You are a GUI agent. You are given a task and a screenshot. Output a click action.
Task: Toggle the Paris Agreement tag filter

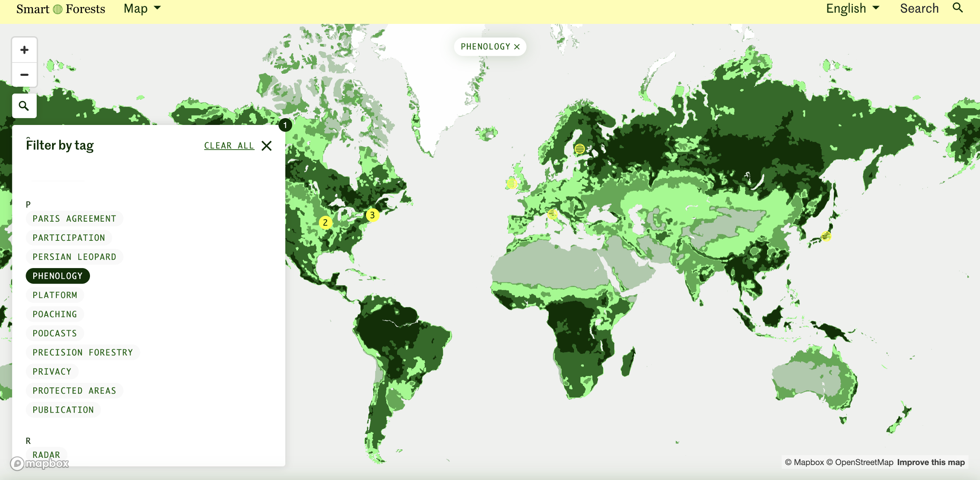(x=74, y=219)
